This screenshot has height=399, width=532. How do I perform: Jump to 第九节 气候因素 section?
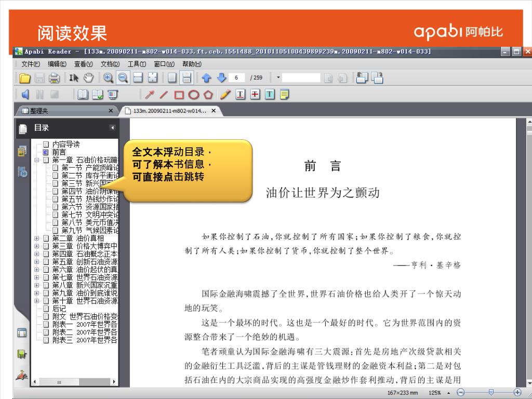(x=90, y=230)
